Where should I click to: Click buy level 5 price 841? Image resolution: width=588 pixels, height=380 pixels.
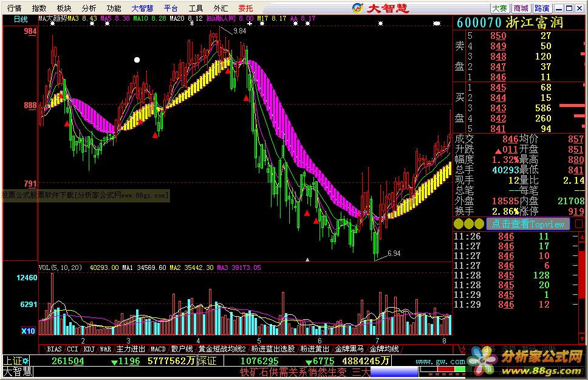(x=498, y=129)
